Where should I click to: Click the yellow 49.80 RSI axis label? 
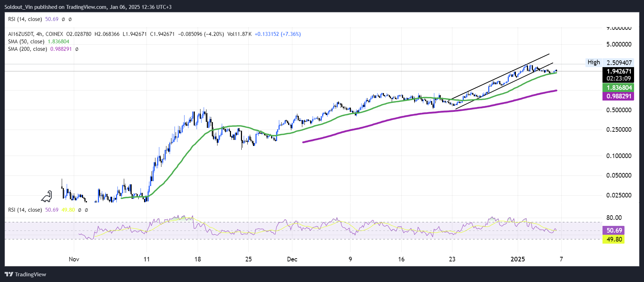614,239
